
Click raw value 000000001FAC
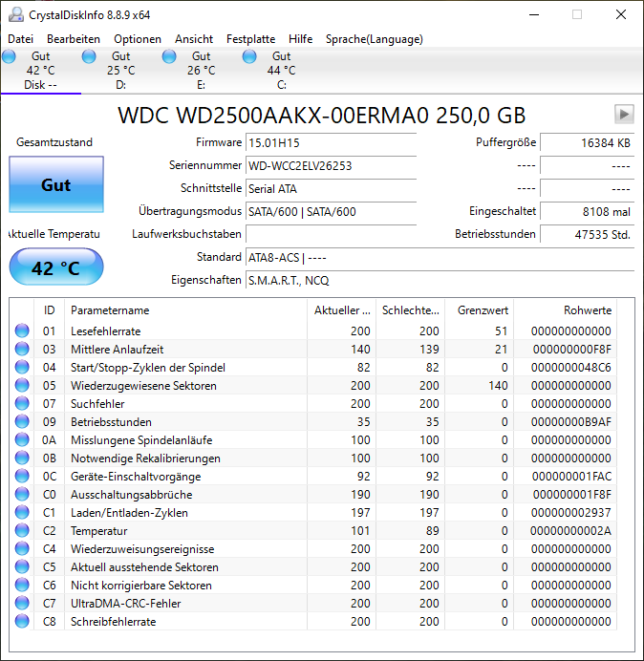[x=571, y=477]
